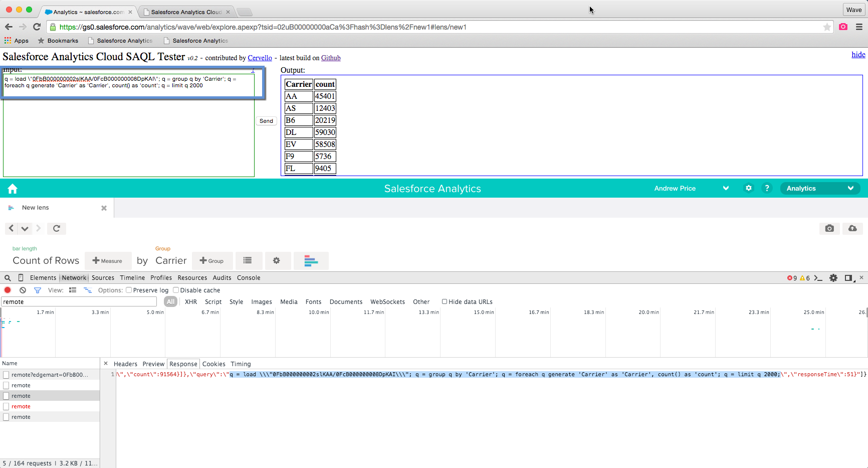Close the New lens tab
The width and height of the screenshot is (868, 468).
pos(104,208)
